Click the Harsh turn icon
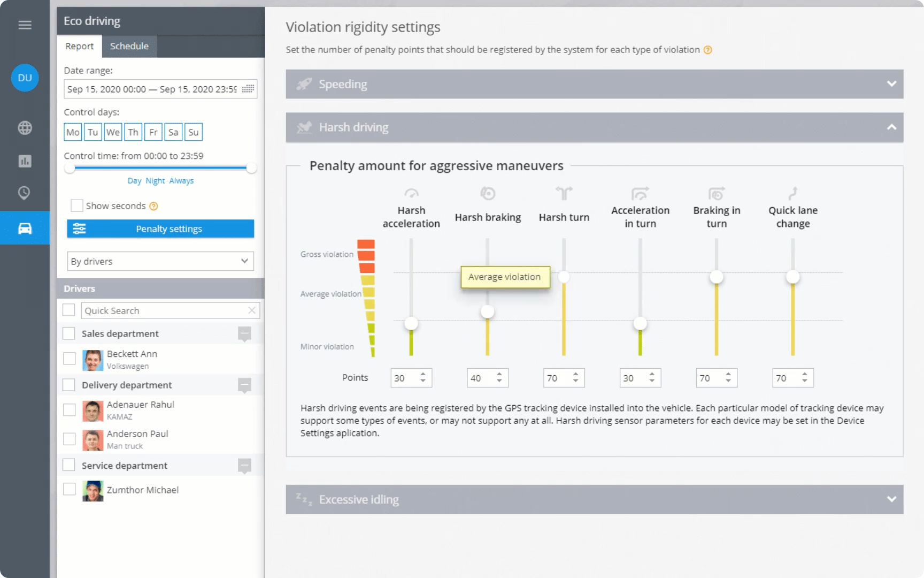 pos(564,193)
